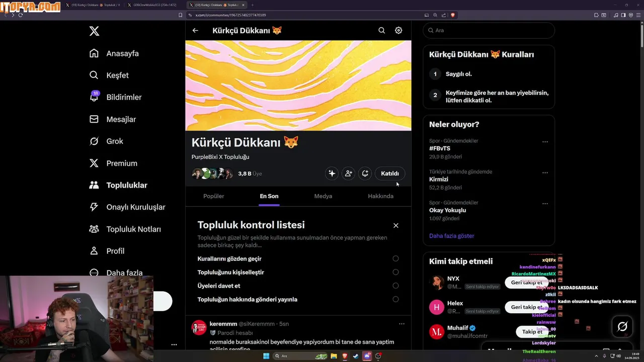Launch Grok from the sidebar

pyautogui.click(x=106, y=141)
